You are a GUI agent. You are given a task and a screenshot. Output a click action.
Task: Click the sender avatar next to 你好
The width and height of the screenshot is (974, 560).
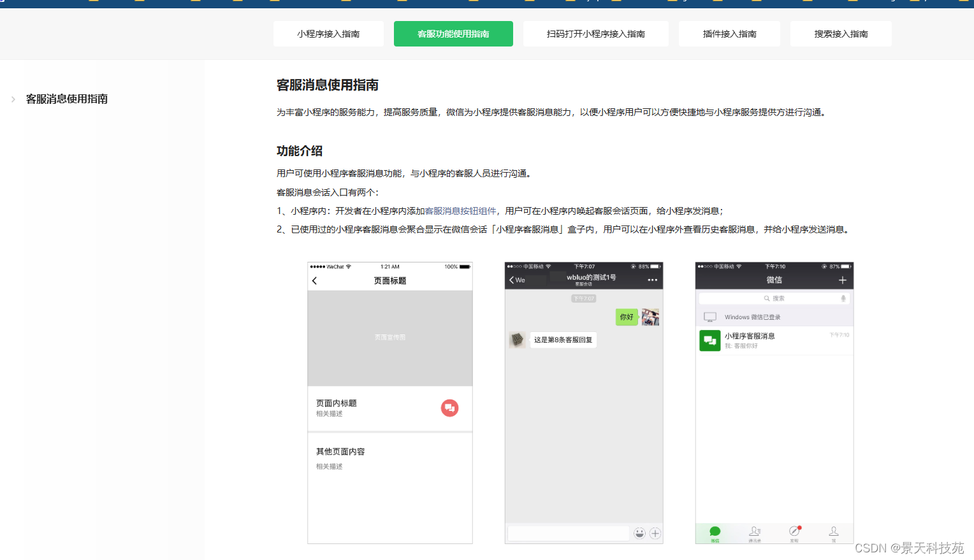pos(650,317)
